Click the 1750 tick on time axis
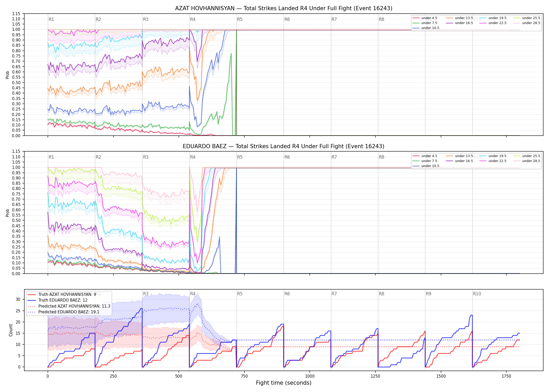This screenshot has width=549, height=392. 506,376
